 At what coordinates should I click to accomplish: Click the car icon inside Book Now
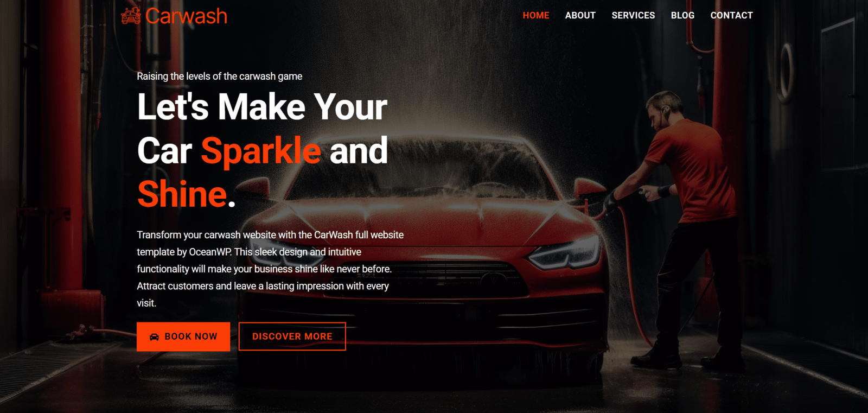(154, 337)
